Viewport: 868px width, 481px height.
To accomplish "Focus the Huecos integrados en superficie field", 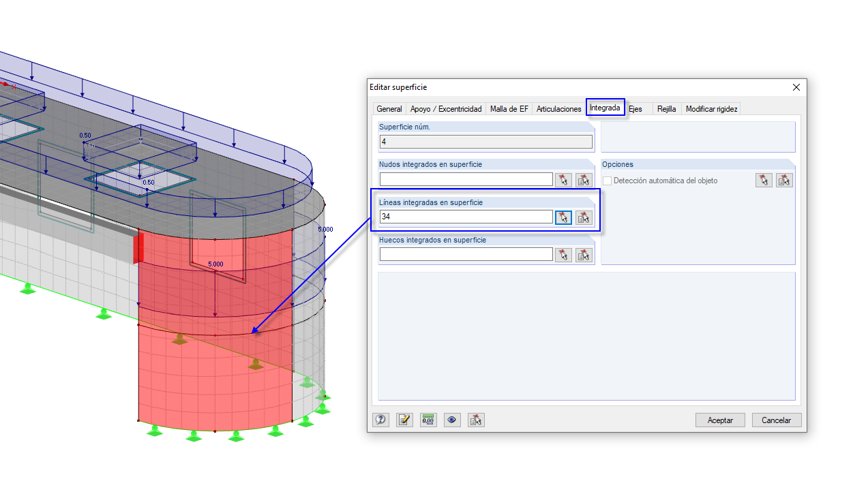I will 466,254.
